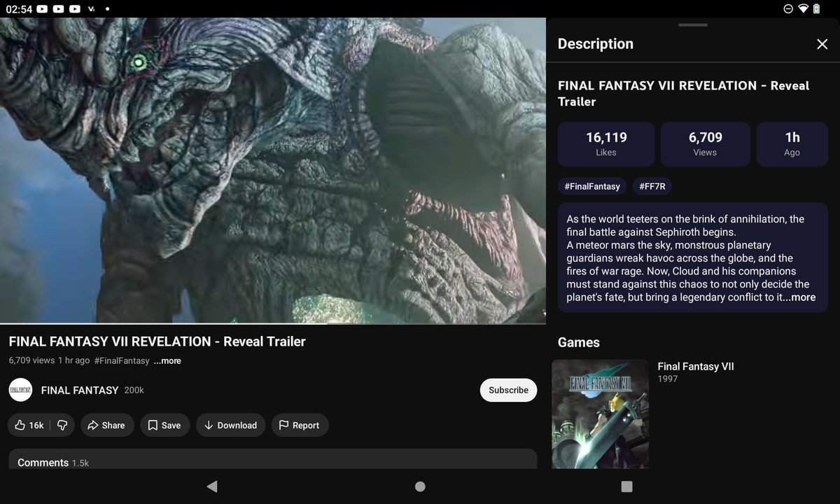Seek using the video progress bar
840x504 pixels.
point(273,323)
